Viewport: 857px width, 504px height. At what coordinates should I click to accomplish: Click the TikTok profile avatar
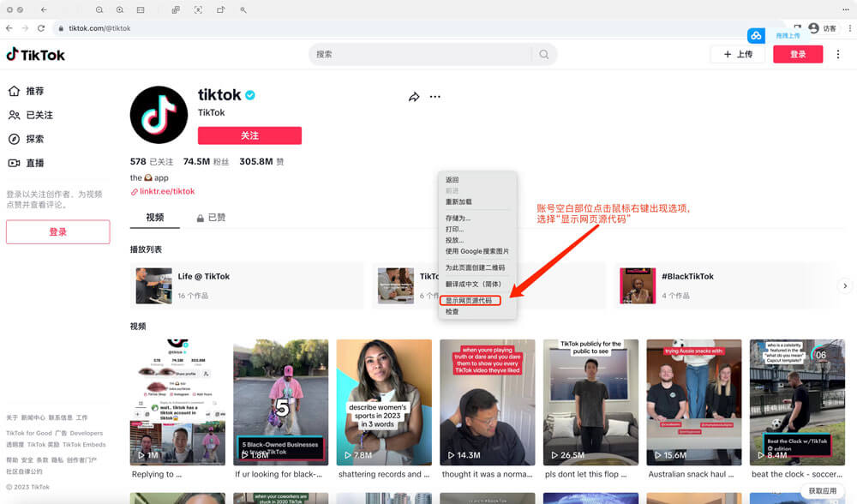click(x=159, y=115)
